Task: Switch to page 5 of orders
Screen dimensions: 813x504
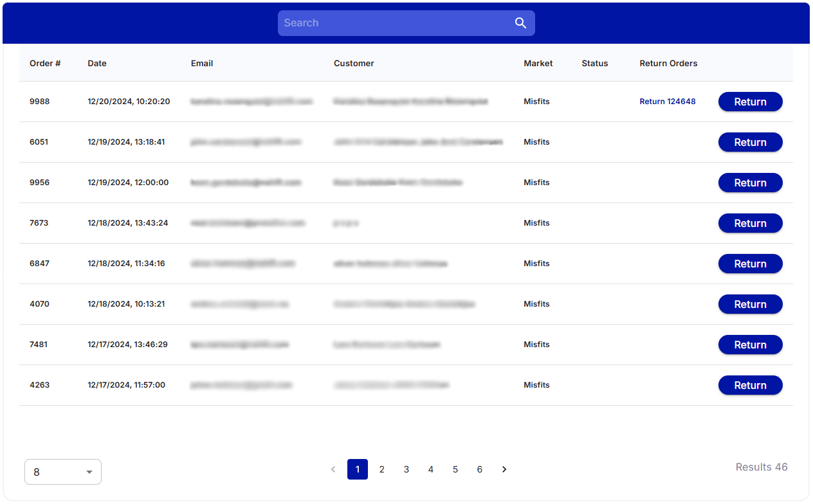Action: click(x=455, y=469)
